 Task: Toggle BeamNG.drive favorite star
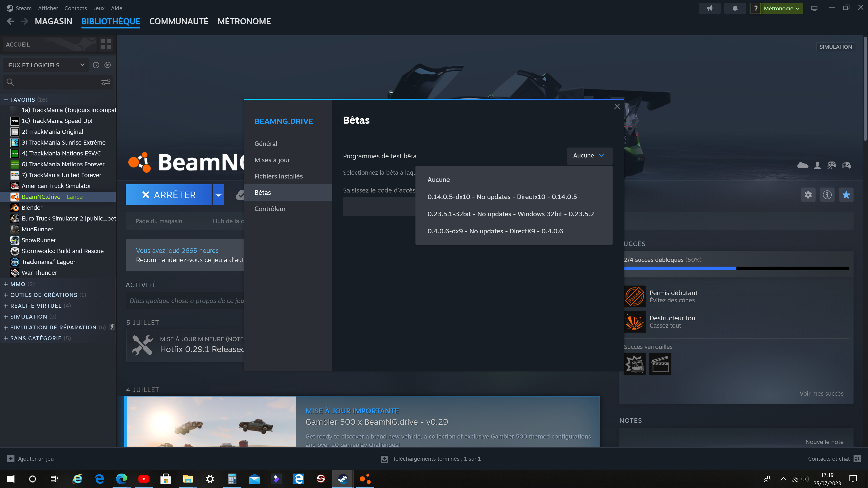pyautogui.click(x=846, y=195)
